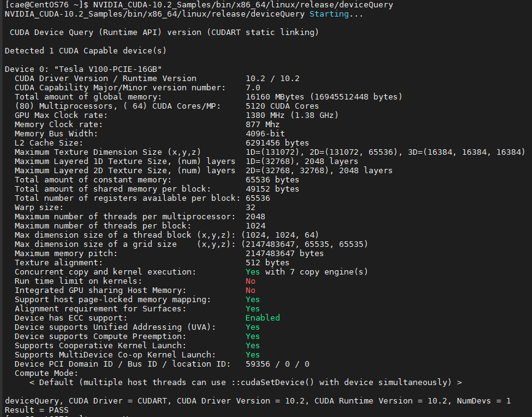Click the 4096-bit memory bus width value
This screenshot has height=417, width=532.
tap(265, 134)
